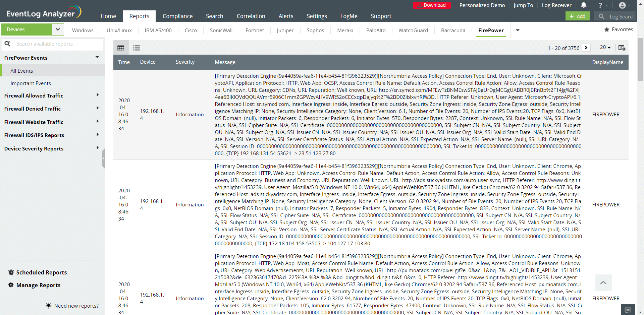This screenshot has width=644, height=315.
Task: Click the report search magnifier icon
Action: point(7,44)
